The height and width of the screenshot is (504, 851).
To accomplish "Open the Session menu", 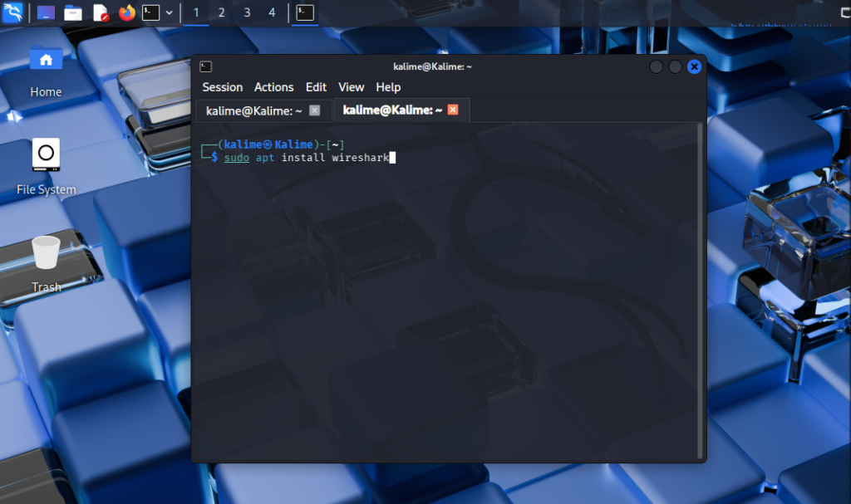I will click(x=222, y=87).
